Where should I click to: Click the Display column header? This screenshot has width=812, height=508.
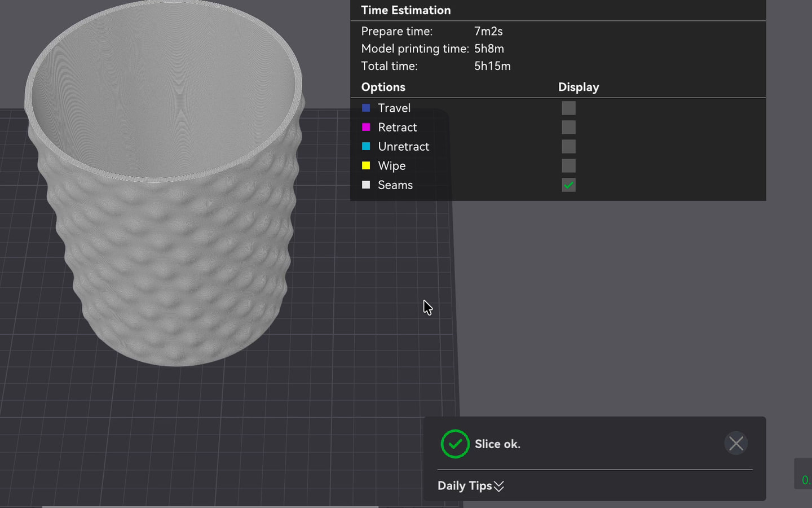[579, 87]
